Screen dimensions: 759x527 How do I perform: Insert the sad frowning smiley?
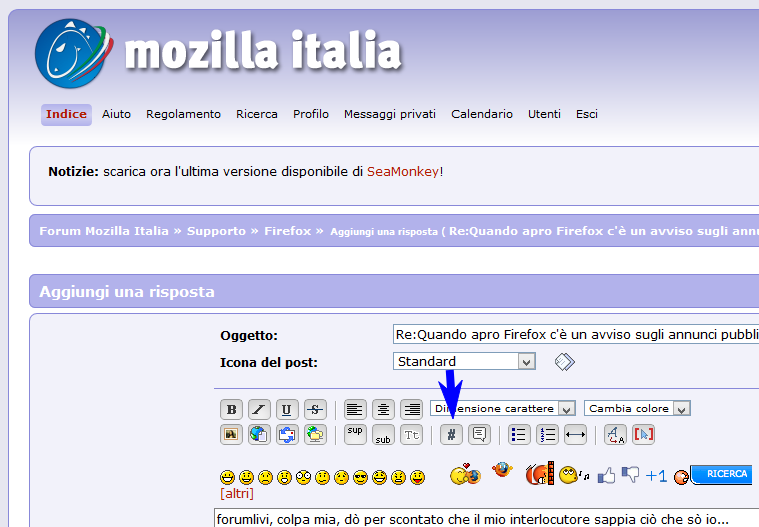[265, 477]
